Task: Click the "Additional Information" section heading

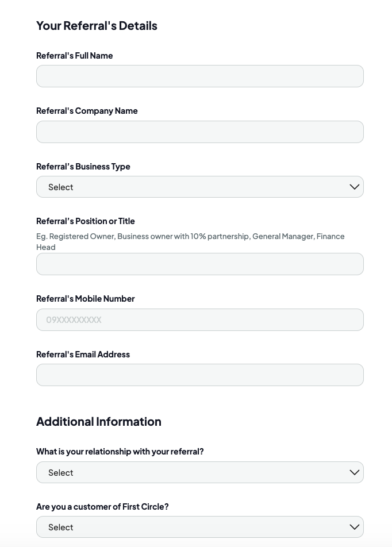Action: [99, 422]
